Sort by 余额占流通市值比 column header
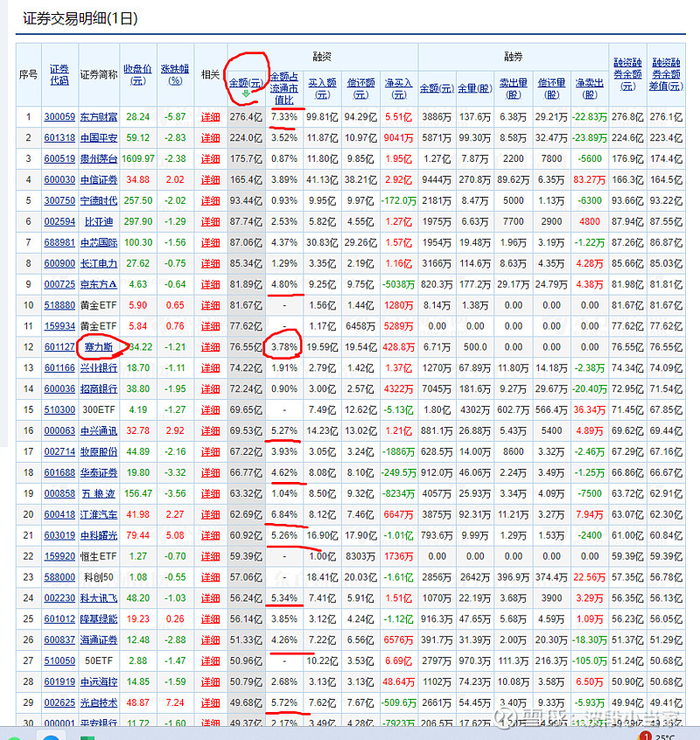Image resolution: width=700 pixels, height=740 pixels. click(x=284, y=88)
